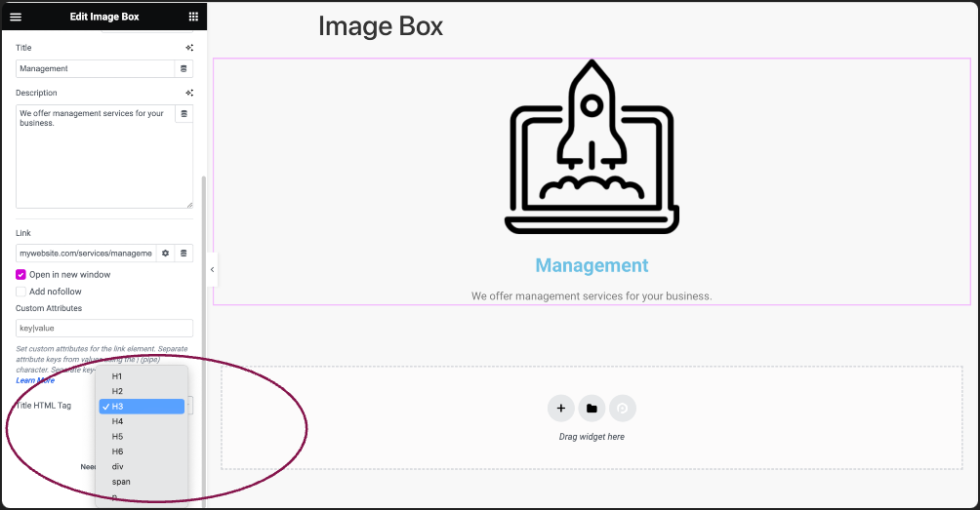This screenshot has width=980, height=510.
Task: Choose H1 from Title HTML Tag list
Action: (142, 376)
